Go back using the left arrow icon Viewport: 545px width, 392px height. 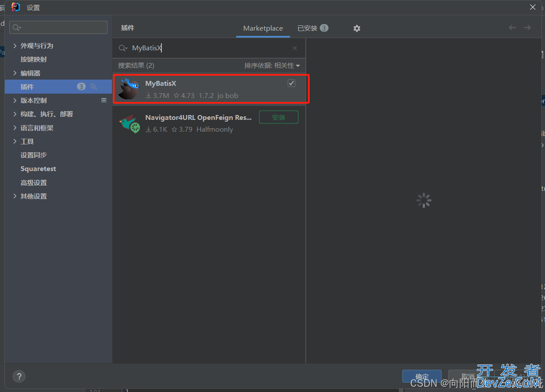512,28
